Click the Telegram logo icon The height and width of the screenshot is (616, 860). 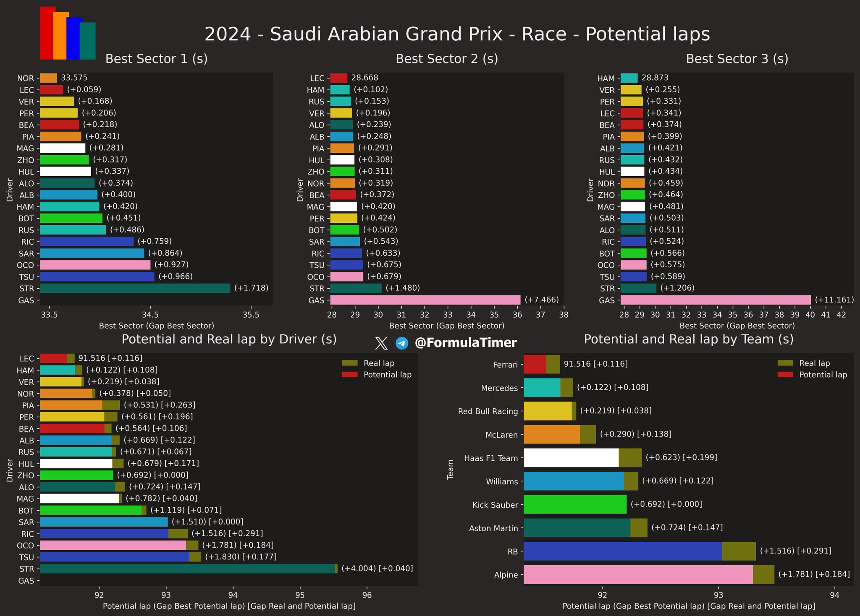point(402,343)
